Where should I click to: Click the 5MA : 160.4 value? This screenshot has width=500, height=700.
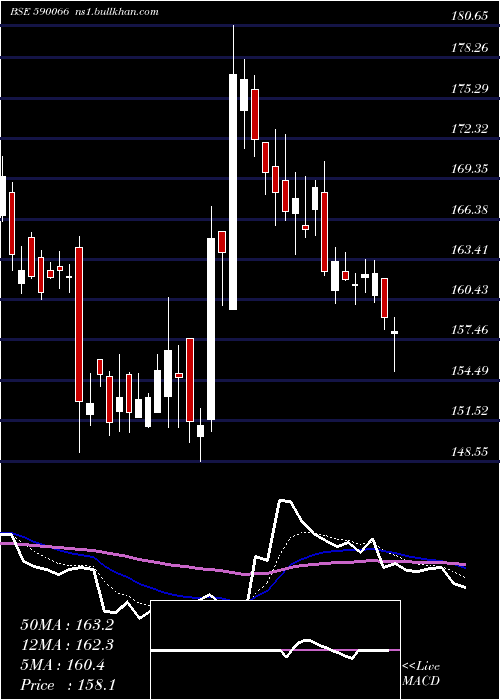pos(62,665)
